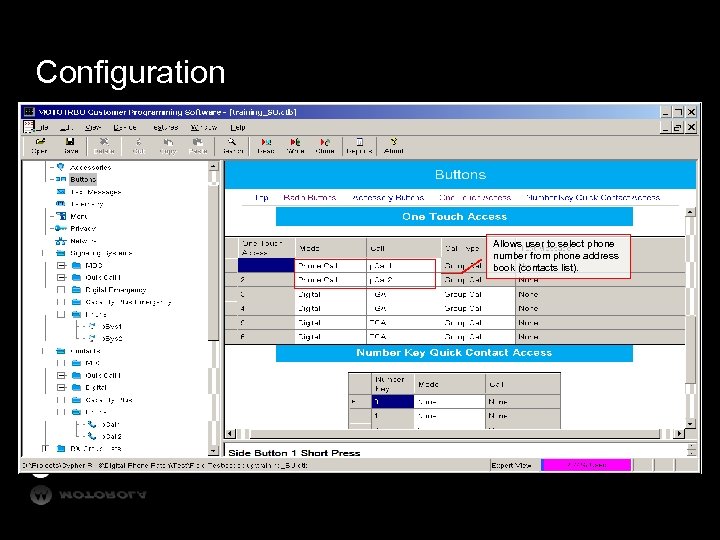Viewport: 720px width, 540px height.
Task: Click horizontal scrollbar right arrow
Action: pos(679,433)
